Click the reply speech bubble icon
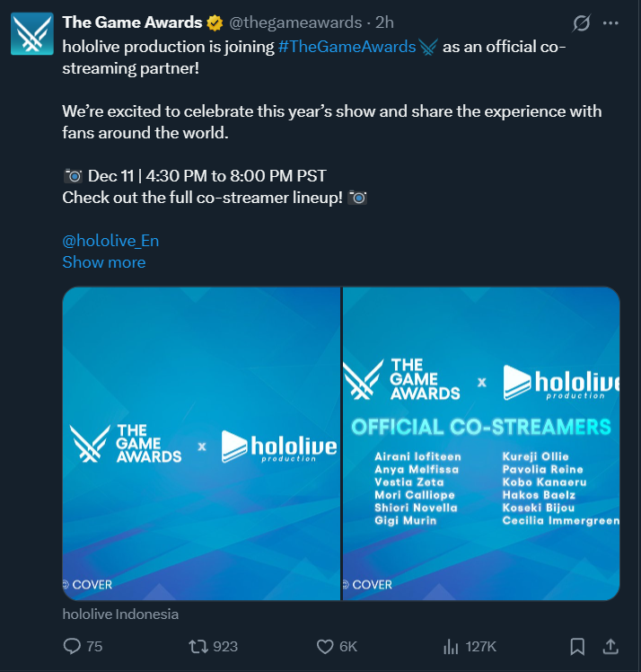The height and width of the screenshot is (672, 641). (x=72, y=646)
